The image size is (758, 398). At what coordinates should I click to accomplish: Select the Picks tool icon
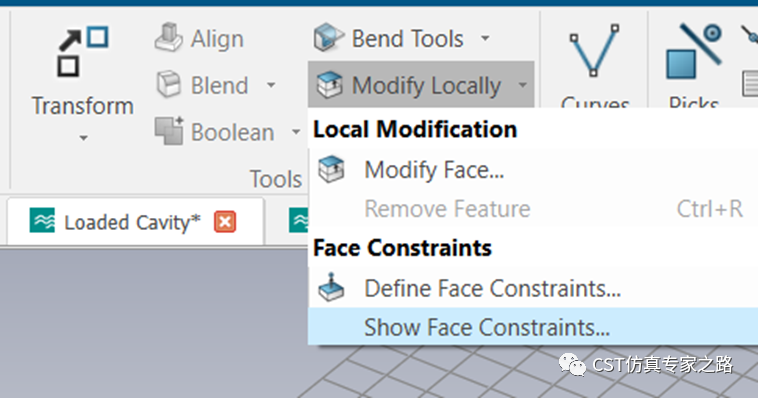click(694, 51)
